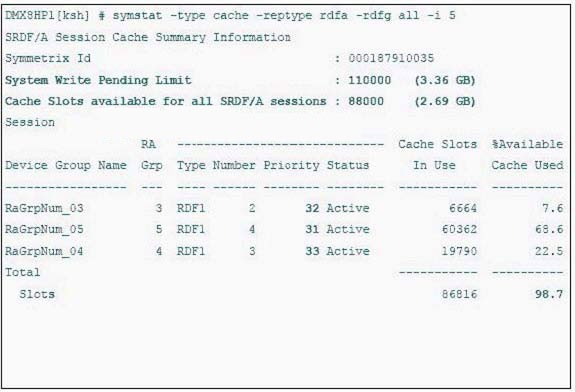Click the System Write Pending Limit label
Image resolution: width=576 pixels, height=392 pixels.
point(98,80)
